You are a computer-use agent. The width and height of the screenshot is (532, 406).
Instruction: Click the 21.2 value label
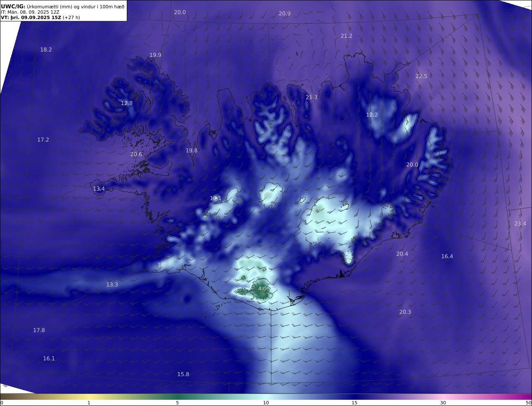[x=346, y=36]
